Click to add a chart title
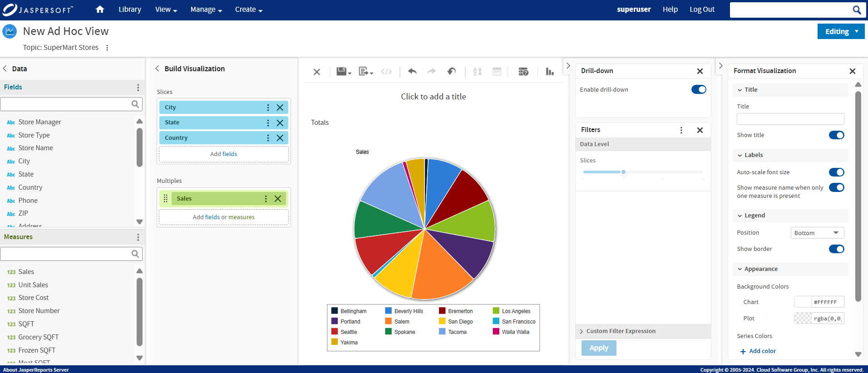Image resolution: width=868 pixels, height=373 pixels. click(434, 97)
